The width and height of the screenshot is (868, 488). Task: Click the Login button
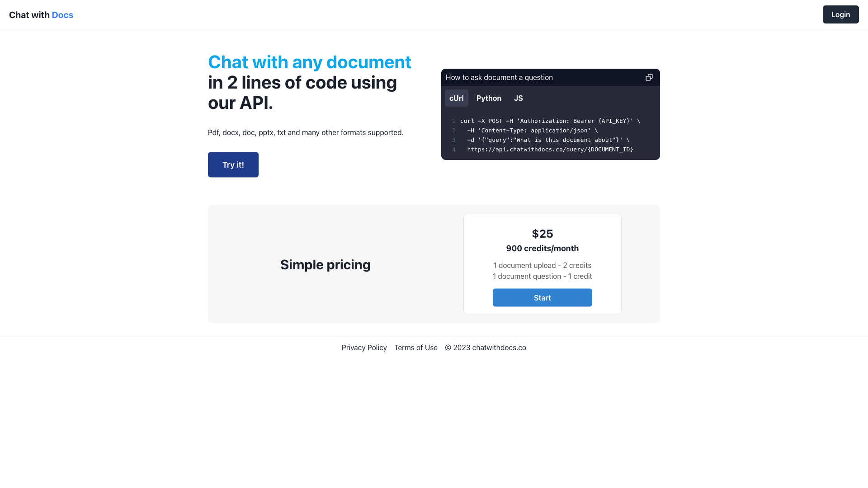(840, 14)
